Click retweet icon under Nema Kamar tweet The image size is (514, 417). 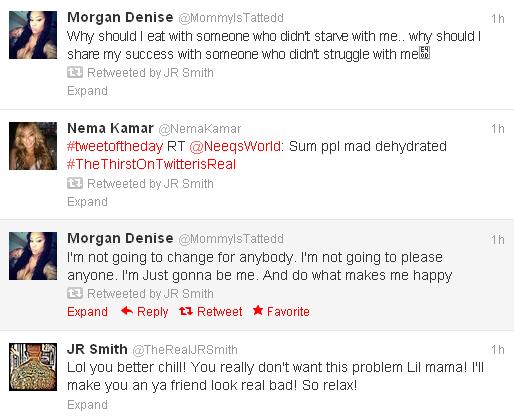[75, 183]
